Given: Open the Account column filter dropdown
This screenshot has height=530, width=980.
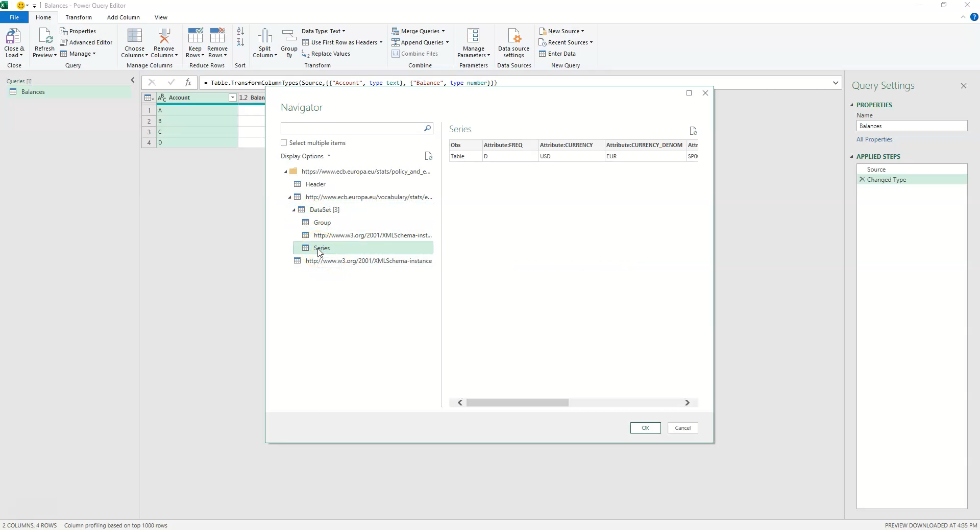Looking at the screenshot, I should [x=232, y=98].
